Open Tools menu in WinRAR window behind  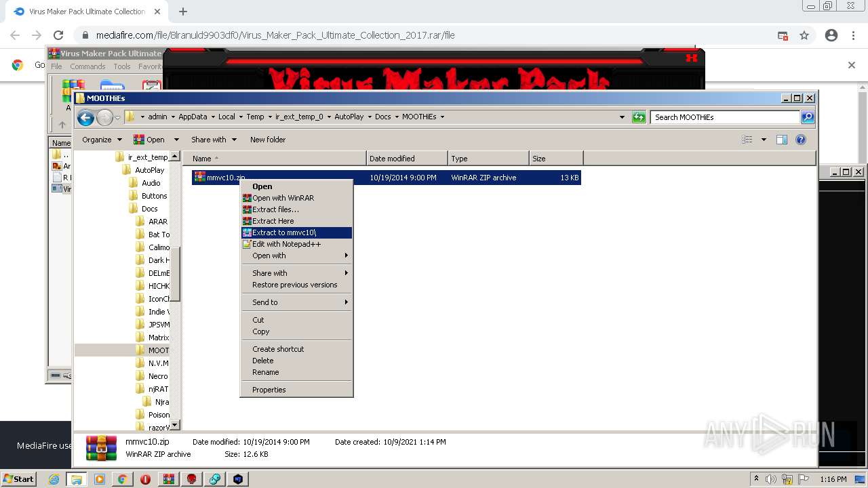point(122,66)
